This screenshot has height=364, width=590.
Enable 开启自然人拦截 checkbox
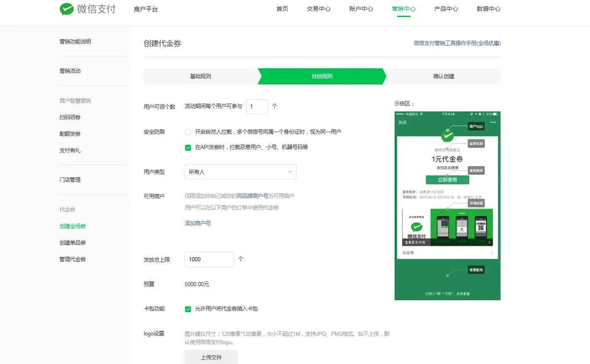[188, 132]
